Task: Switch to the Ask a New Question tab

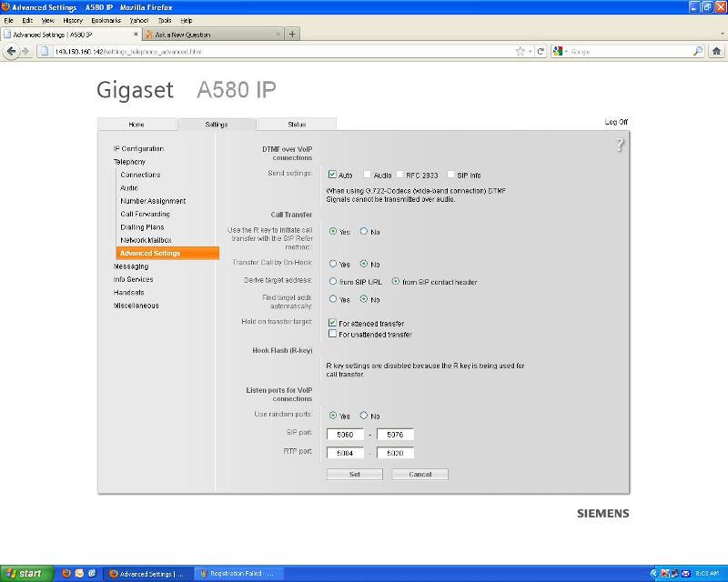Action: (x=214, y=35)
